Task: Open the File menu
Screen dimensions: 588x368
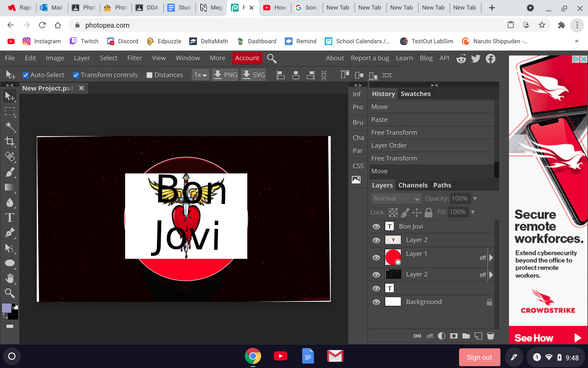Action: [10, 58]
